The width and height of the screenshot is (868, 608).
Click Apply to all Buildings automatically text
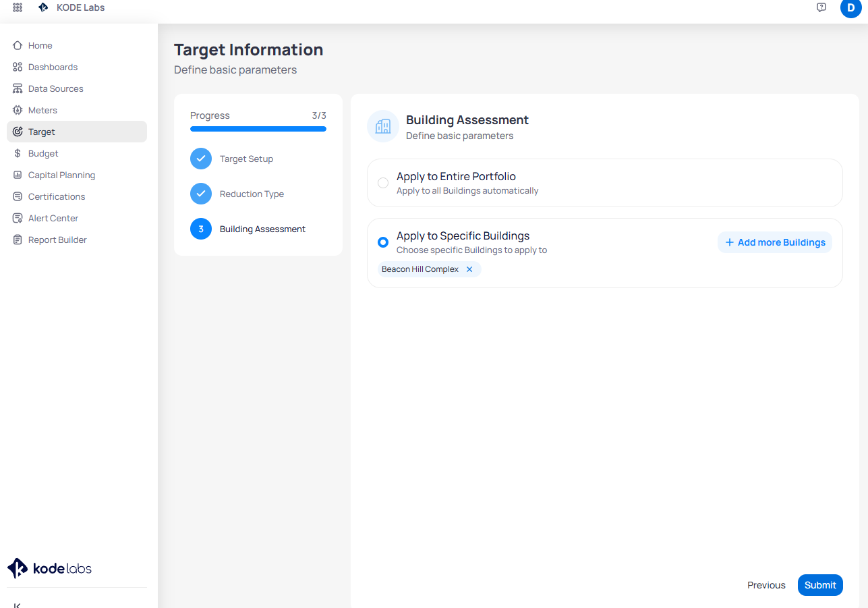[467, 191]
